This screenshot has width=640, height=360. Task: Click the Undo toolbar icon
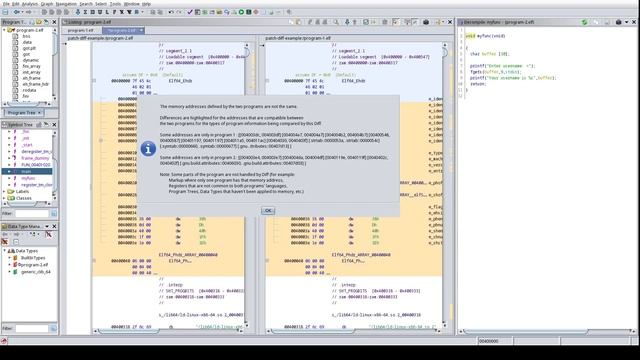click(x=171, y=12)
